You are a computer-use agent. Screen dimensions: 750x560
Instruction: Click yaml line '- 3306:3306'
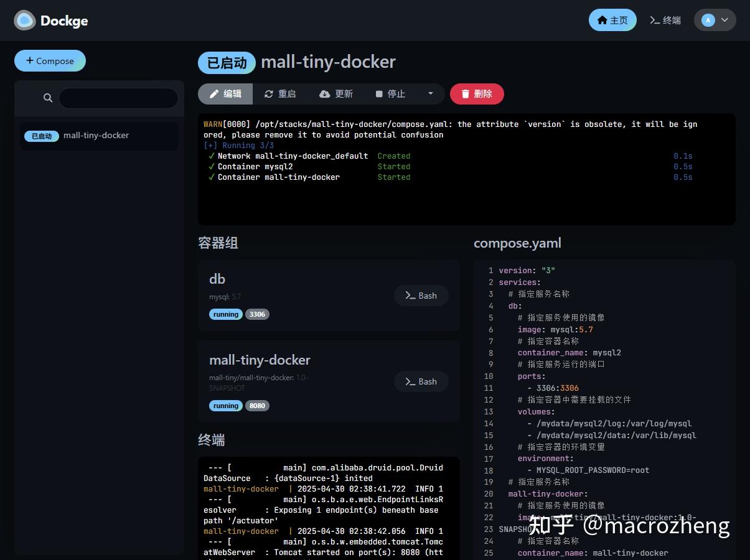(x=553, y=388)
